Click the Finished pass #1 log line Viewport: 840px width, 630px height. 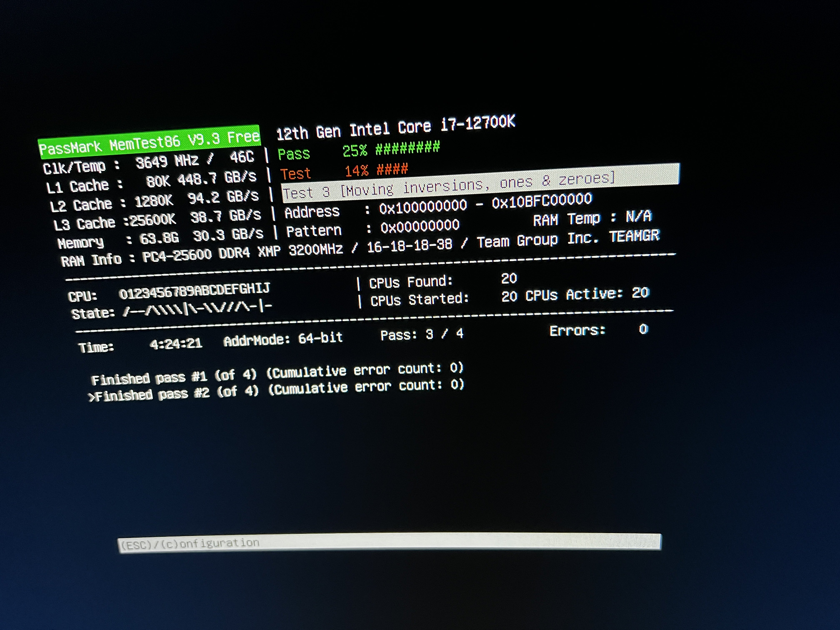[277, 373]
